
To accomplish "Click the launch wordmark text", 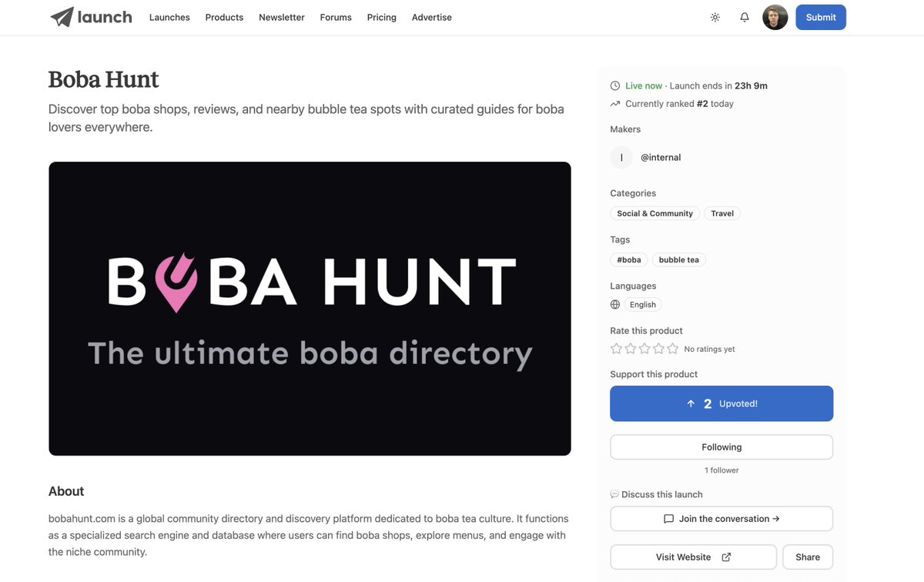I will [105, 17].
